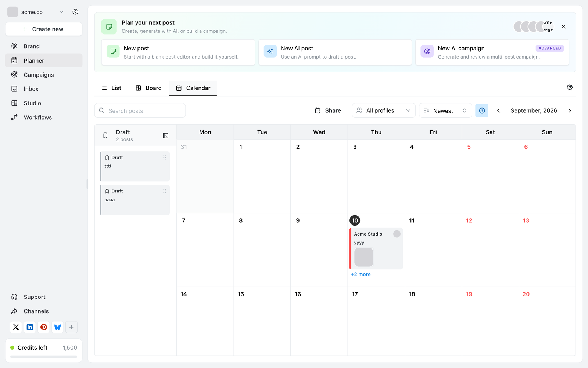
Task: Choose New AI post card
Action: click(x=335, y=52)
